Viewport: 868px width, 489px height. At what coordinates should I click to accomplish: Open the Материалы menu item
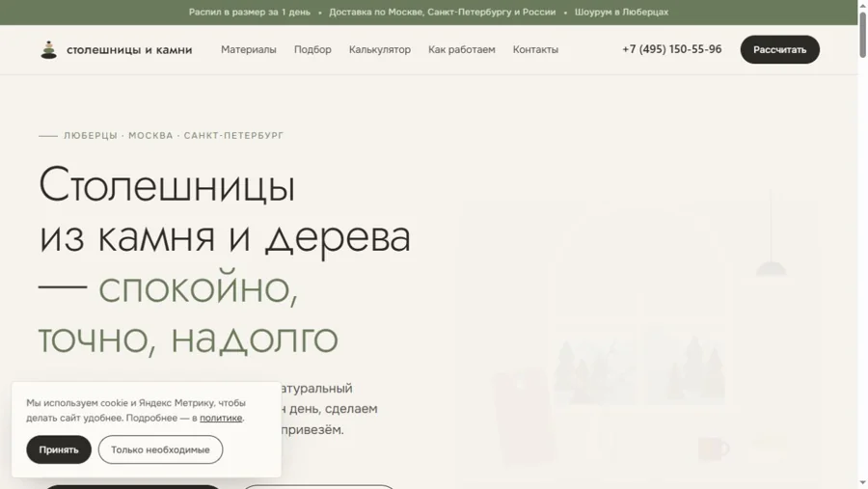[249, 49]
